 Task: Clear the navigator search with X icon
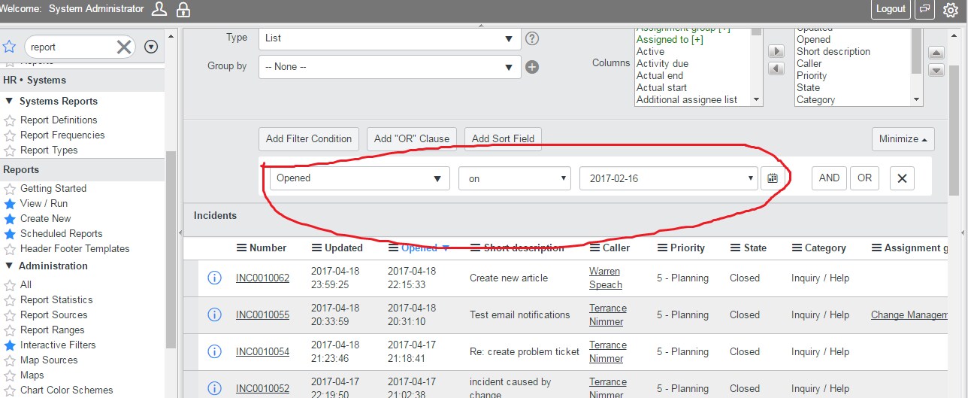(124, 47)
